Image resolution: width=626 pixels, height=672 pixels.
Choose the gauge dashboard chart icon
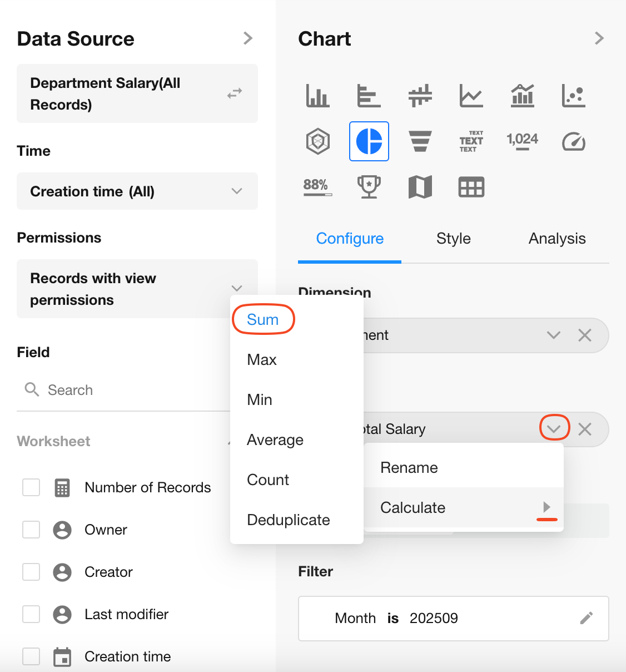(x=573, y=141)
